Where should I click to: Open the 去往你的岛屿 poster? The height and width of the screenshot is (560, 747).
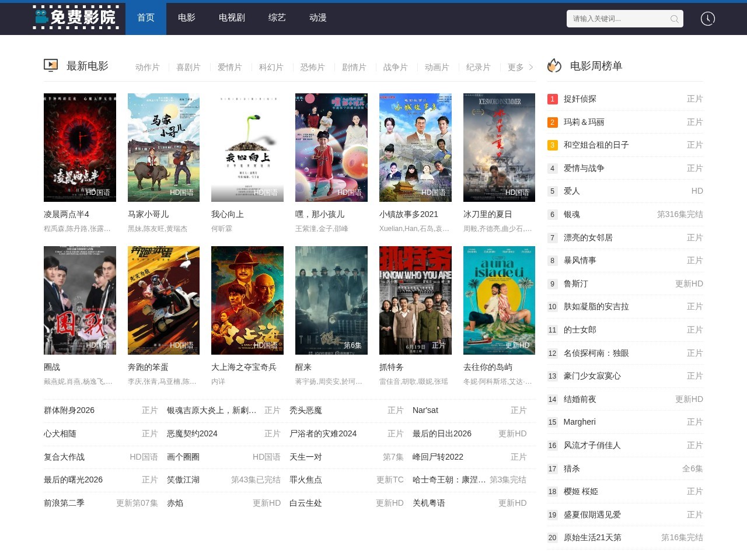(499, 300)
